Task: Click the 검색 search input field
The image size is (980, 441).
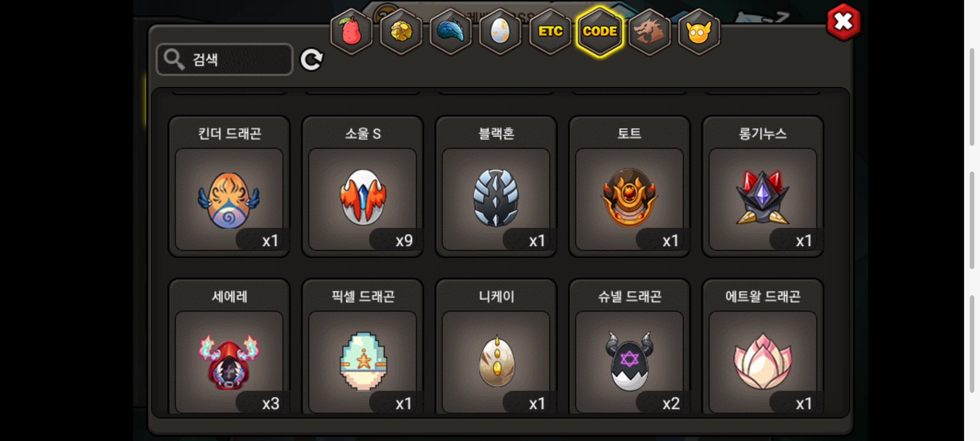Action: pyautogui.click(x=225, y=60)
